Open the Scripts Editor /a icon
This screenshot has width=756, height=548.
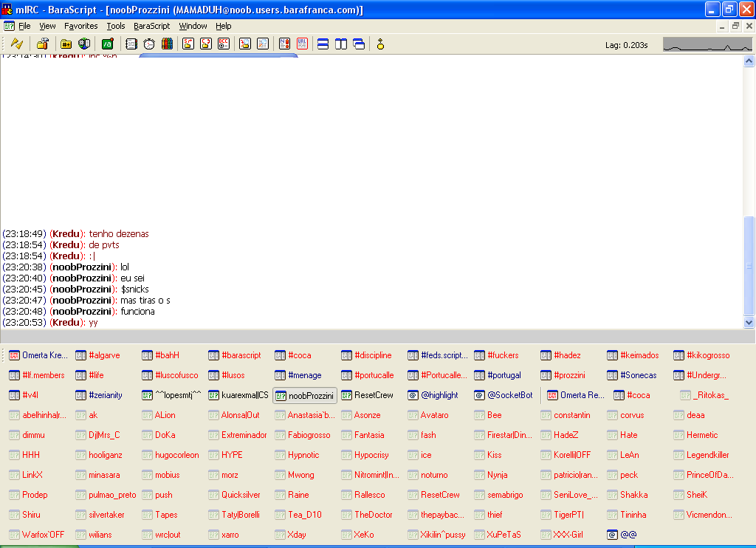click(108, 44)
